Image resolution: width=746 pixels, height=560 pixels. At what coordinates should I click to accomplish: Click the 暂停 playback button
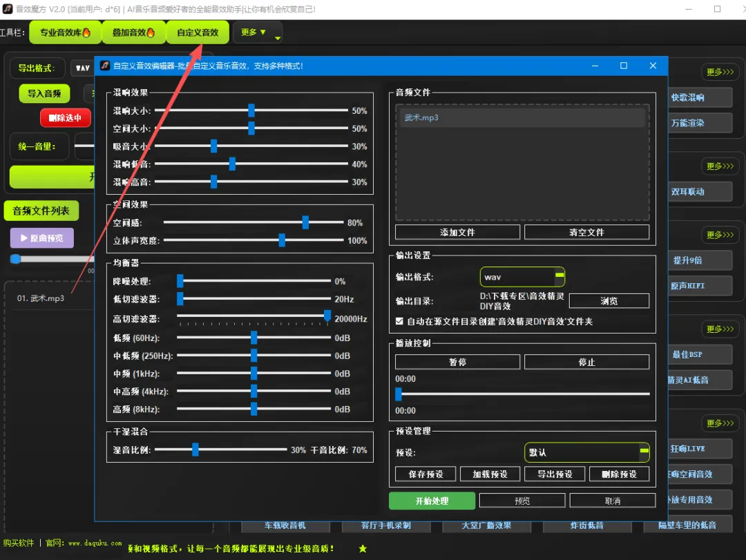[457, 362]
